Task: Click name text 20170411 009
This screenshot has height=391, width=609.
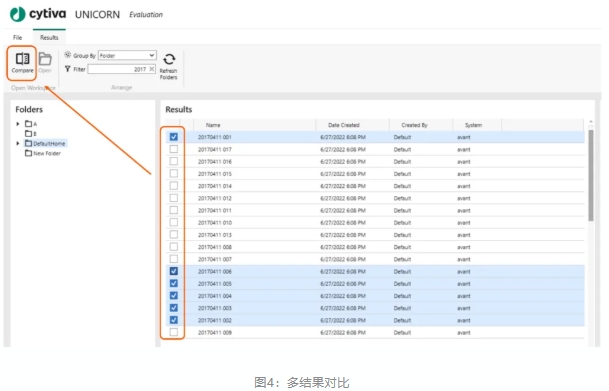Action: (x=215, y=333)
